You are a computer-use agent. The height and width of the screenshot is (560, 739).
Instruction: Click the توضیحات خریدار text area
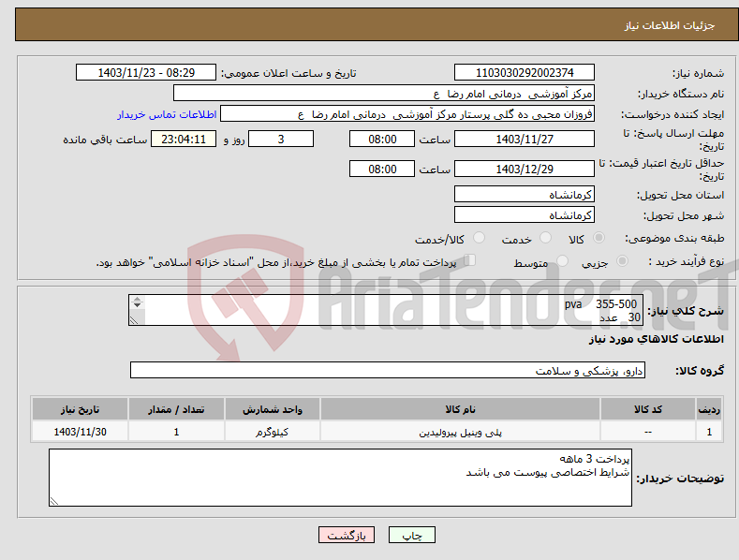pyautogui.click(x=340, y=478)
